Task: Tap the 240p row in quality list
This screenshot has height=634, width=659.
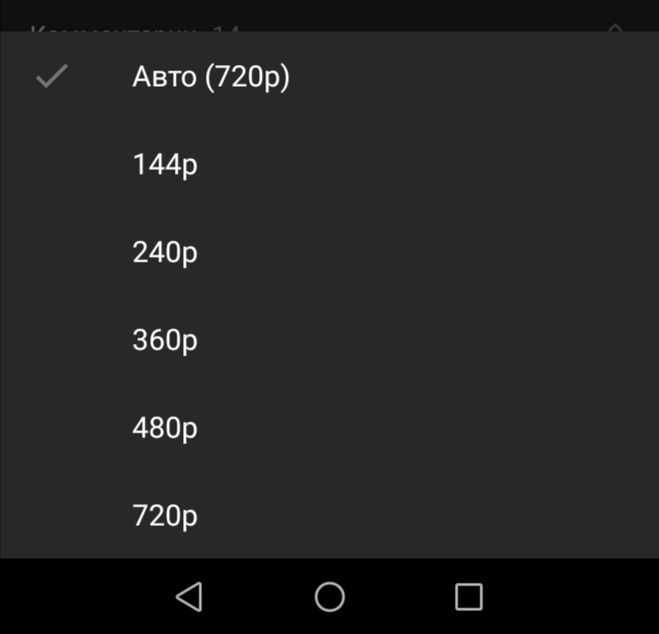Action: pyautogui.click(x=165, y=253)
